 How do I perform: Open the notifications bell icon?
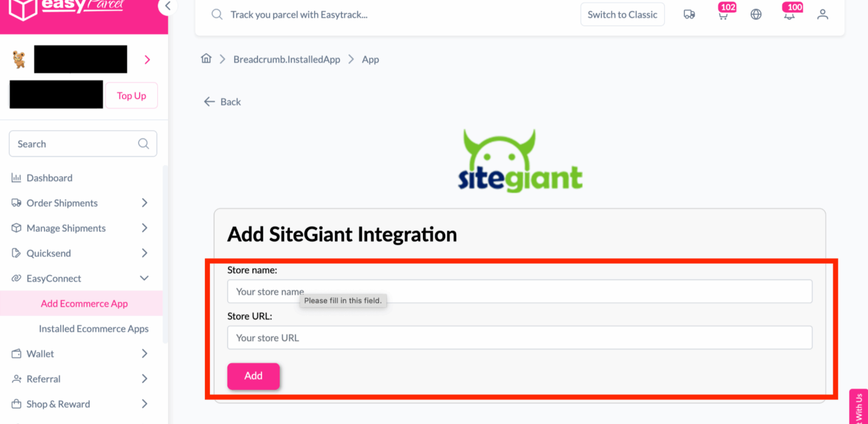click(x=789, y=15)
